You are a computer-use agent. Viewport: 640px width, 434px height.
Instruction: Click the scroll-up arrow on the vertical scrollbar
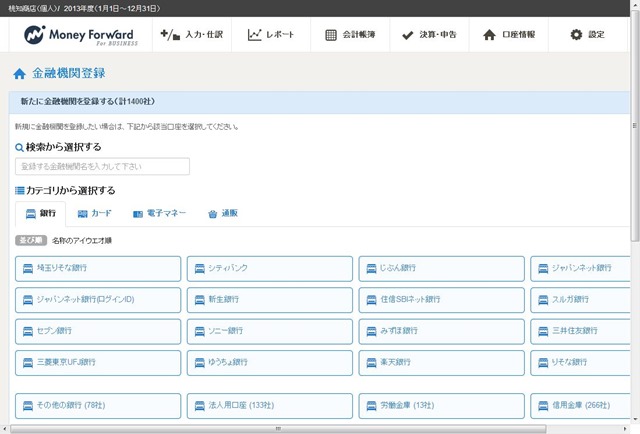click(x=635, y=4)
